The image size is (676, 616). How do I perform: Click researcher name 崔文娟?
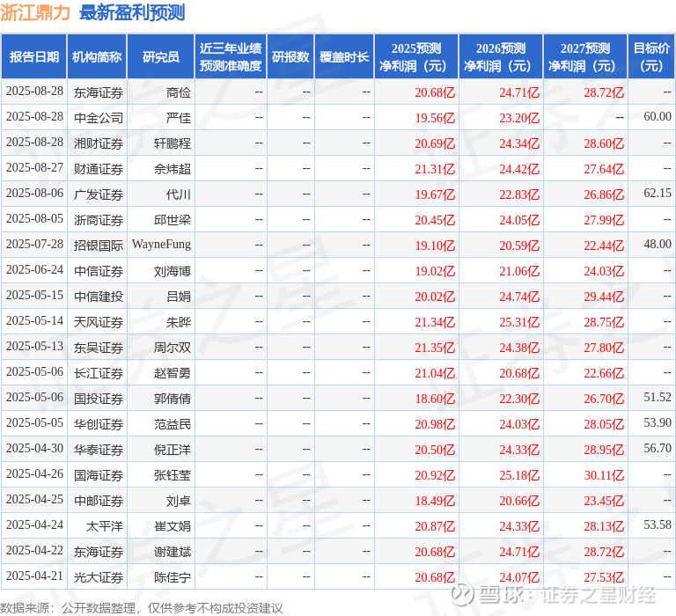pyautogui.click(x=172, y=526)
